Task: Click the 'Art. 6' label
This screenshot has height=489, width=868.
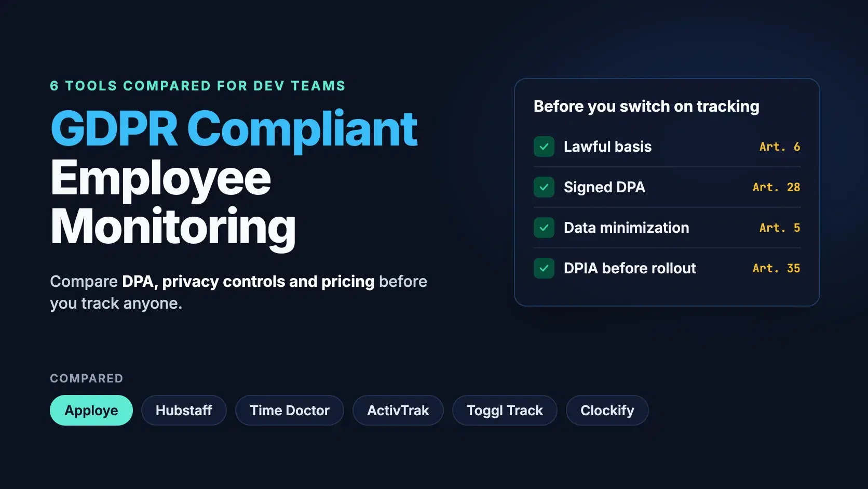Action: tap(780, 147)
